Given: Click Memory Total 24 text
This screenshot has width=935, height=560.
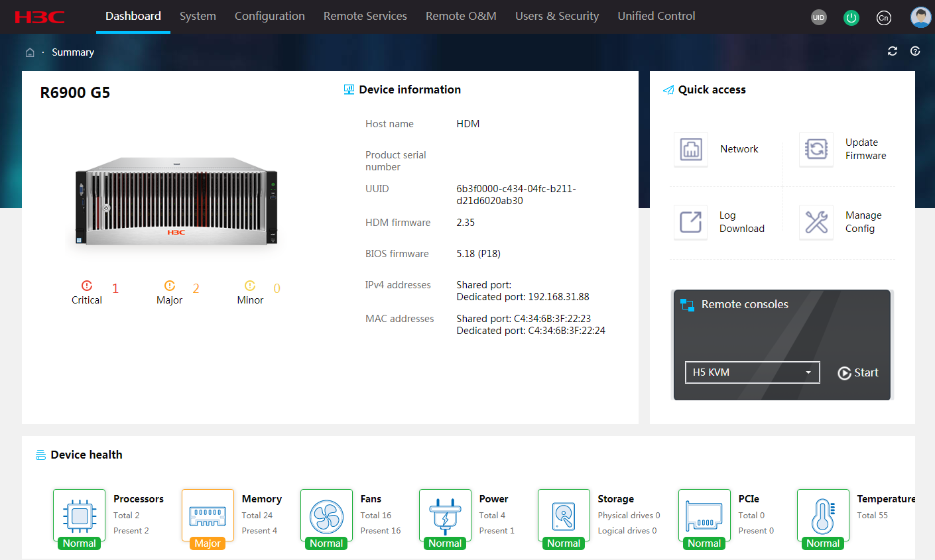Looking at the screenshot, I should tap(257, 516).
